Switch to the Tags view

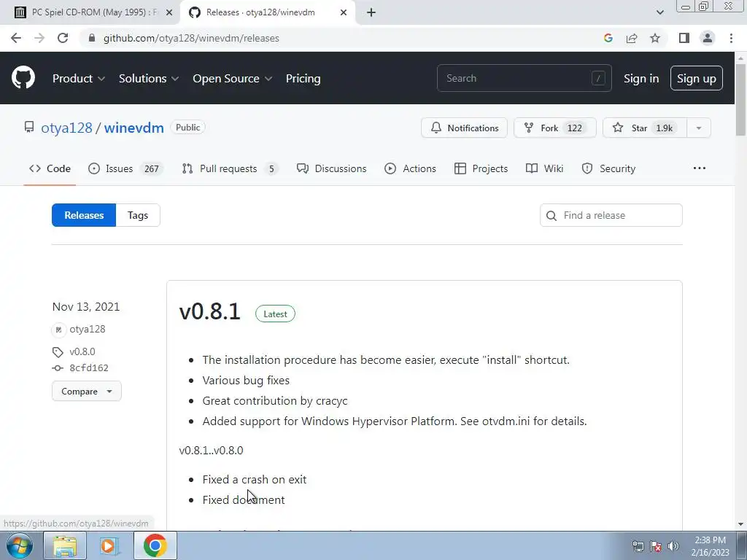138,215
